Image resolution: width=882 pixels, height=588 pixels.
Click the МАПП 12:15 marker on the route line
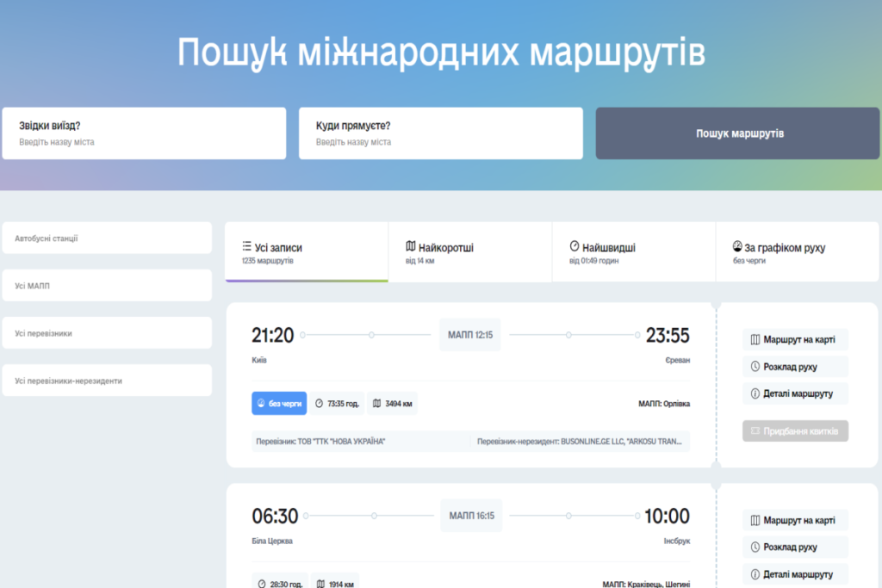coord(470,335)
